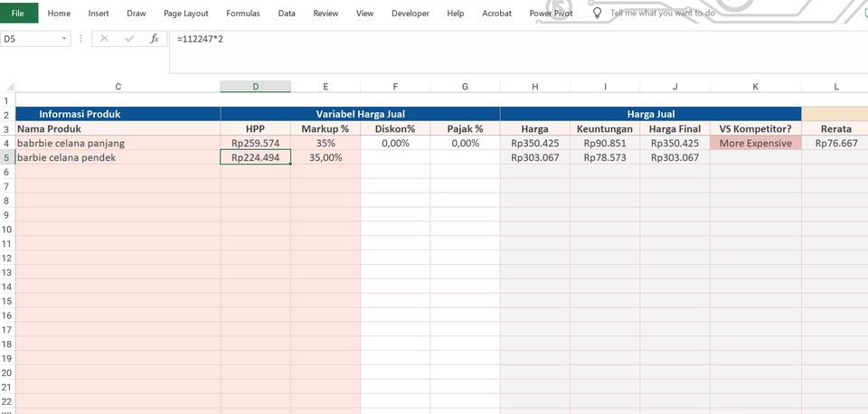Select Rerata cell Rp76.667
868x414 pixels.
point(835,143)
